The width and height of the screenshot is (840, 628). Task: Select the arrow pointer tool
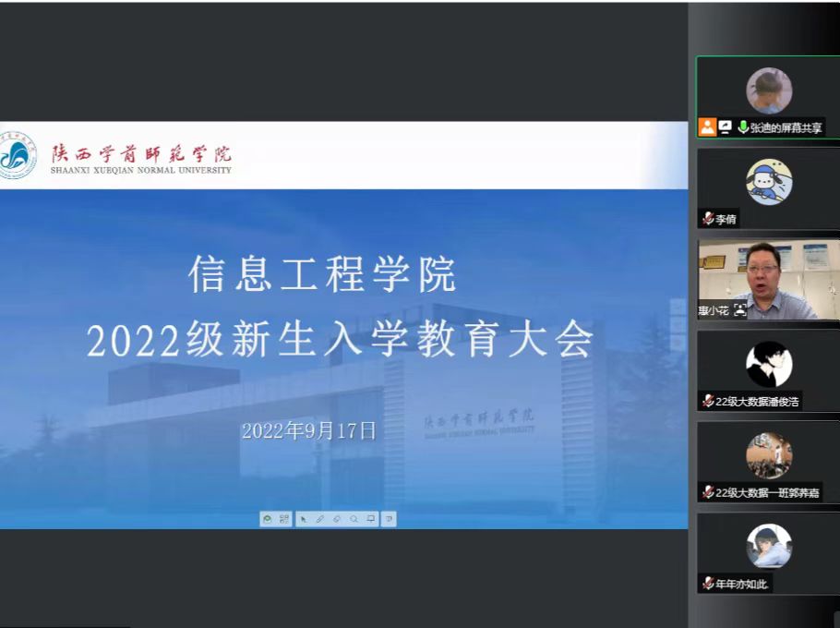304,519
